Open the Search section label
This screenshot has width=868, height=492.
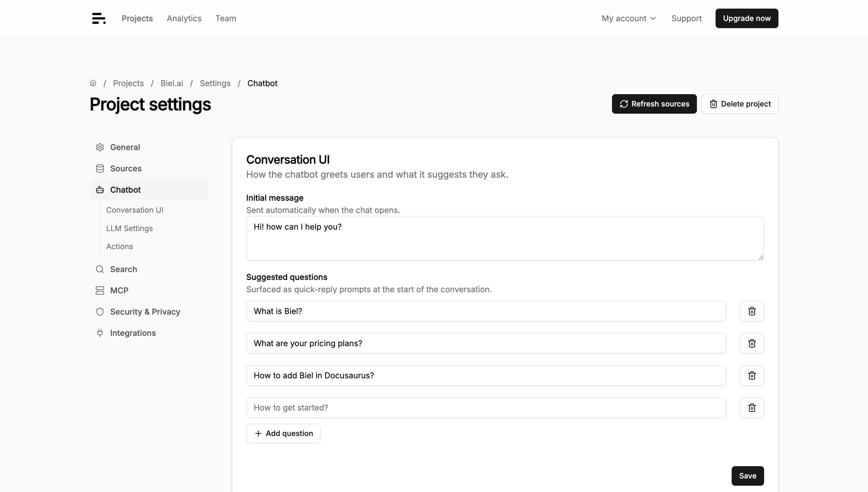124,269
